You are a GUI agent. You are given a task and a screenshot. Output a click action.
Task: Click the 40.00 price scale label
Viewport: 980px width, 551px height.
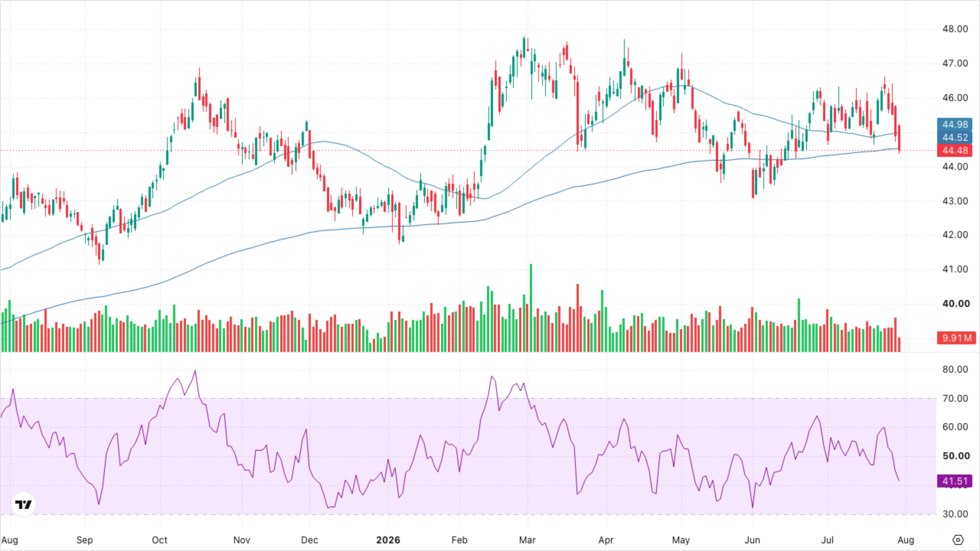click(956, 303)
